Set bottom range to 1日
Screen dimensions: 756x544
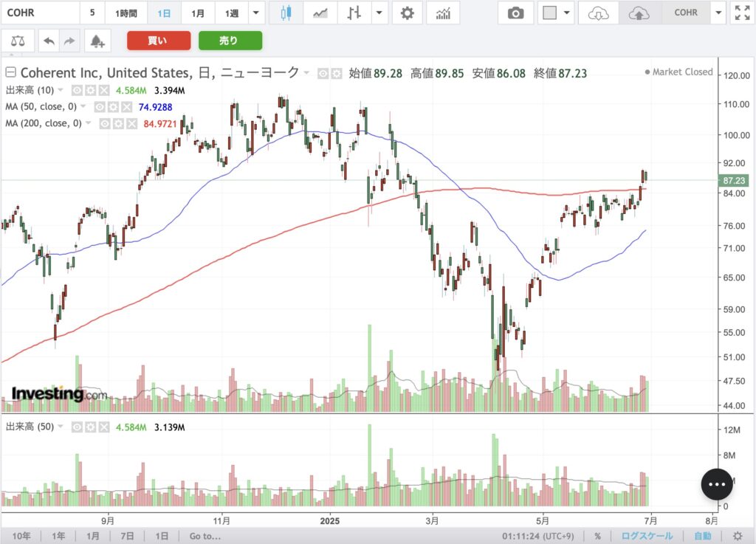(x=162, y=536)
